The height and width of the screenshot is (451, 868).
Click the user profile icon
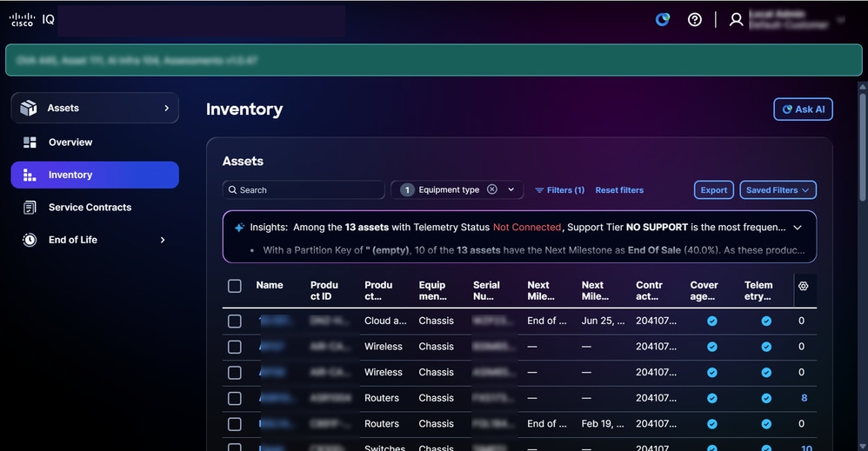click(736, 20)
